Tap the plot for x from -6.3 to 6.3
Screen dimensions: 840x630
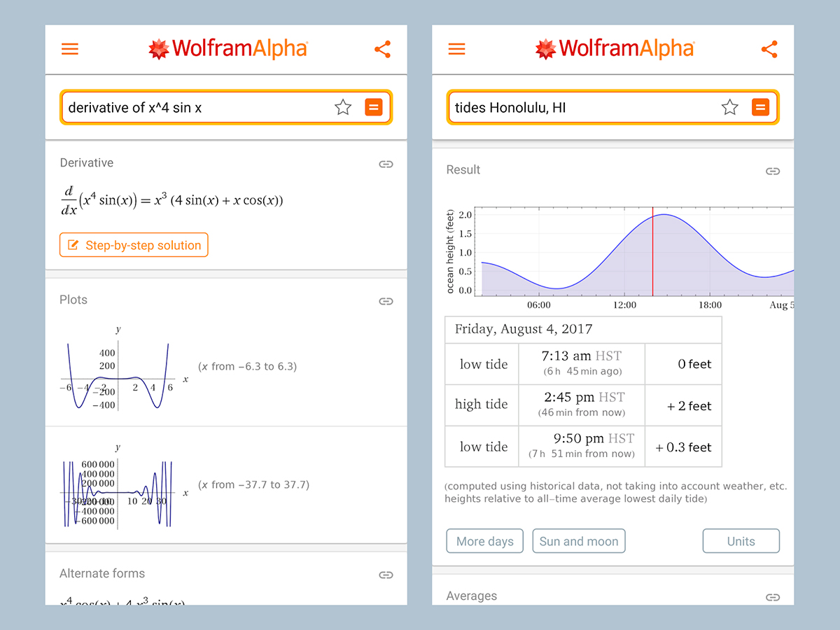[x=118, y=376]
